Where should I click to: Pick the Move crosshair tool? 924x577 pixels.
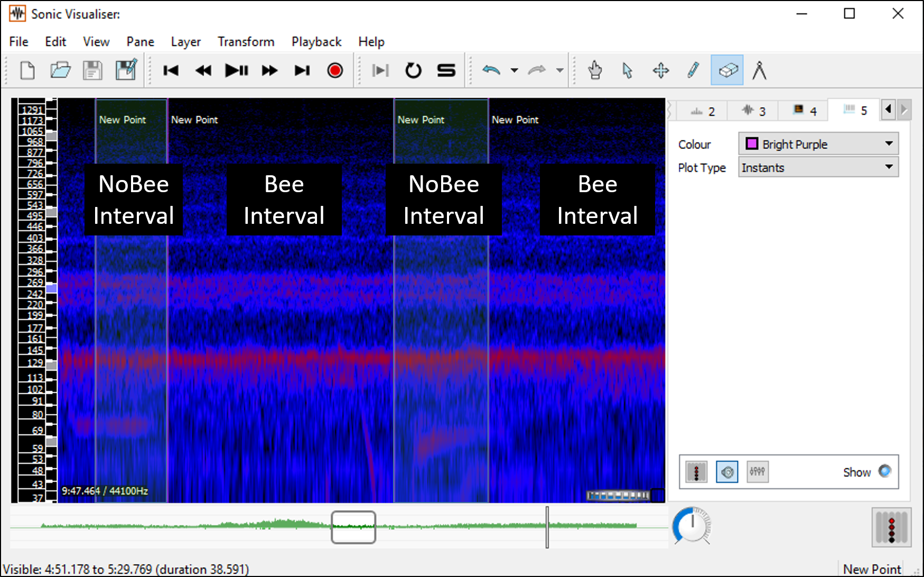pyautogui.click(x=660, y=70)
